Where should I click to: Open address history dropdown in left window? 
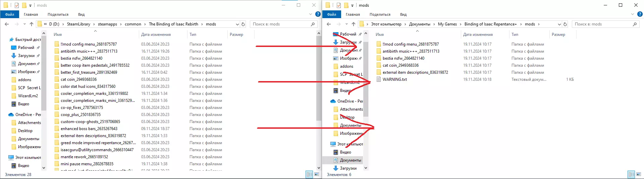(237, 24)
